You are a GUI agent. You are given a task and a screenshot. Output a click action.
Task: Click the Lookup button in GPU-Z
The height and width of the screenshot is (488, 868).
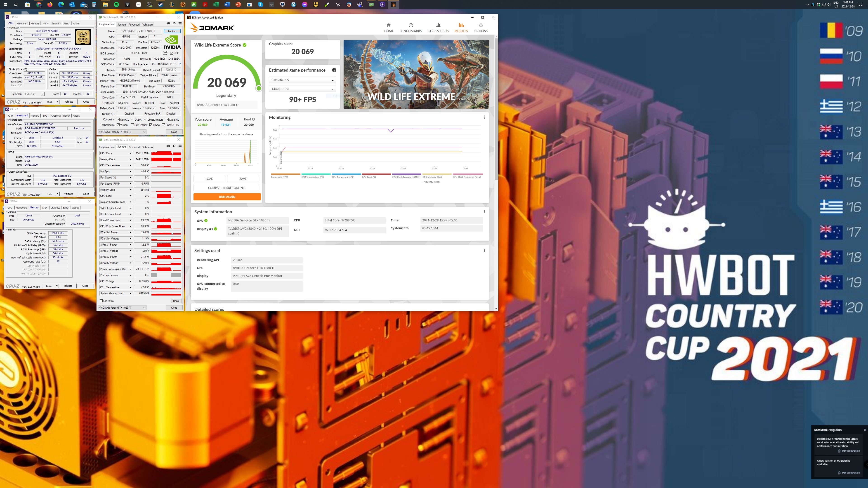(x=172, y=31)
